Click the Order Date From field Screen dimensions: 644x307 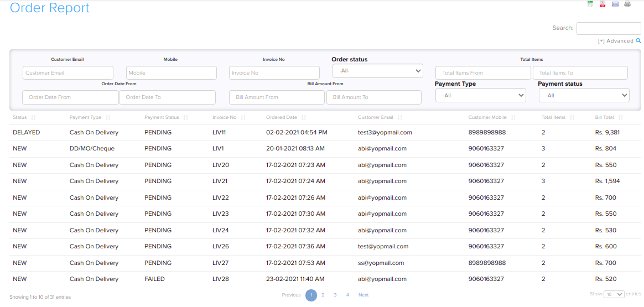coord(70,97)
